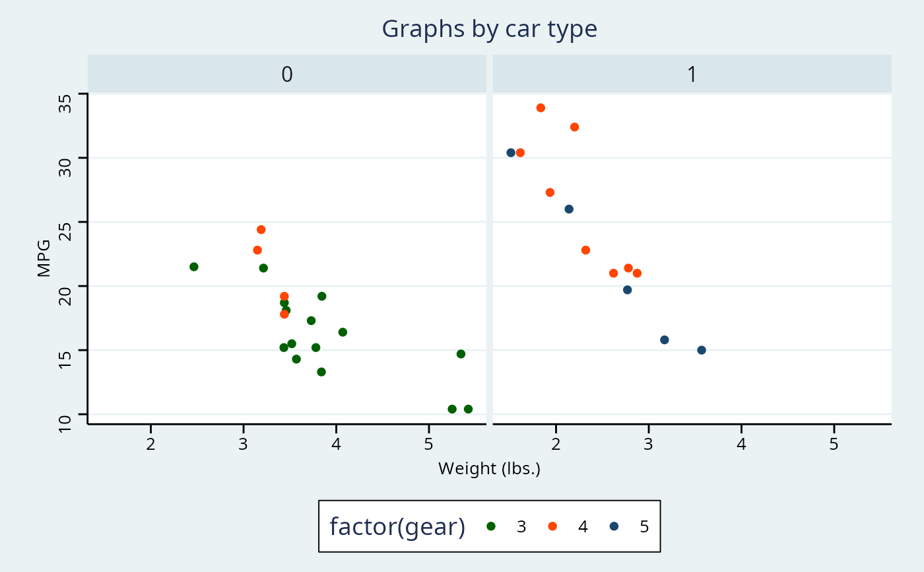Image resolution: width=924 pixels, height=572 pixels.
Task: Click the leftmost blue point in panel 1
Action: [511, 153]
